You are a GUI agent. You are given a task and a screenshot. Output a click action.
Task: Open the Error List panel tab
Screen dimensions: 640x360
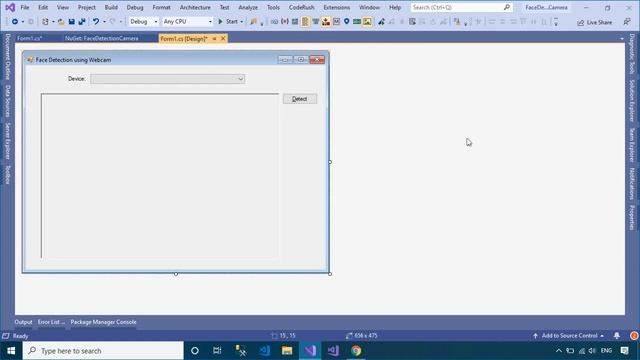(51, 322)
